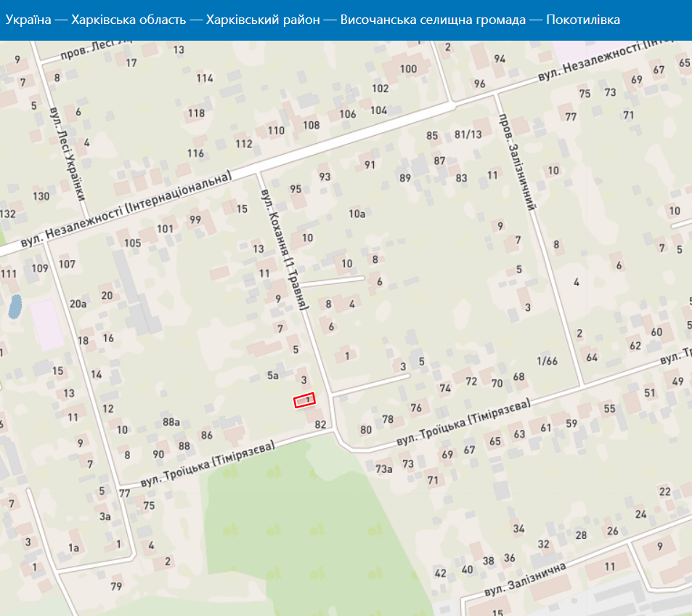Select building 5a on Кохання street

click(273, 376)
